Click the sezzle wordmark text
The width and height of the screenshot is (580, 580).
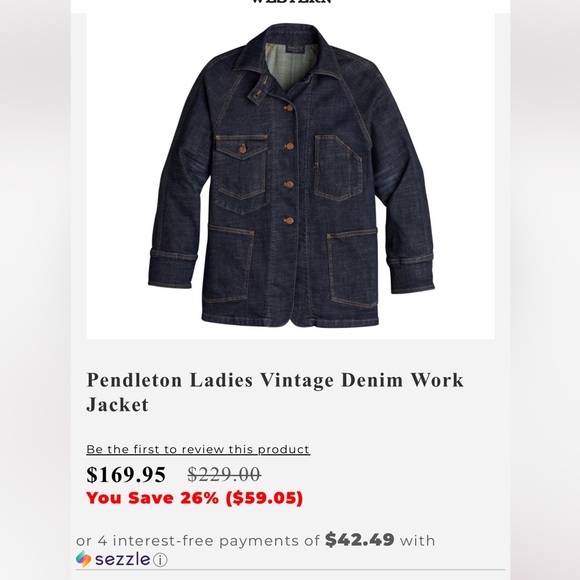[x=122, y=559]
